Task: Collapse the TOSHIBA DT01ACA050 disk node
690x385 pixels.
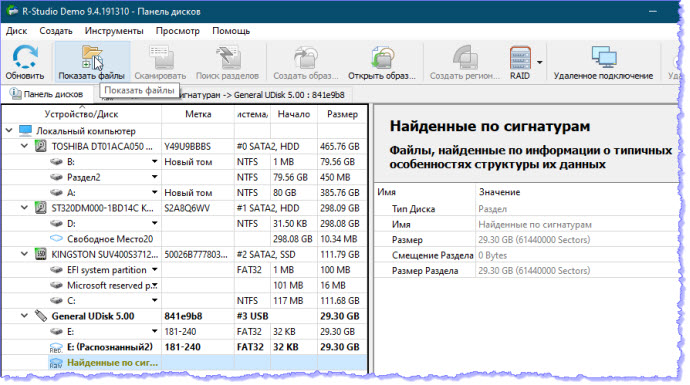Action: [x=25, y=146]
